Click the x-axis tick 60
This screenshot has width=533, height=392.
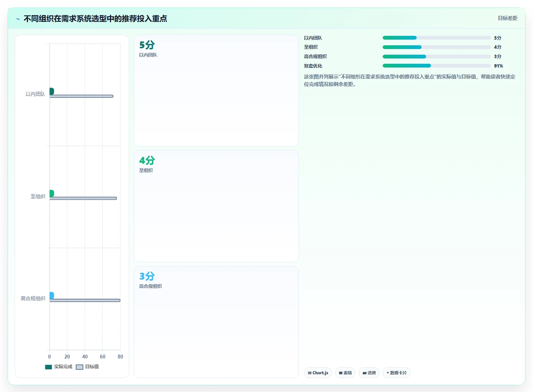pyautogui.click(x=103, y=357)
